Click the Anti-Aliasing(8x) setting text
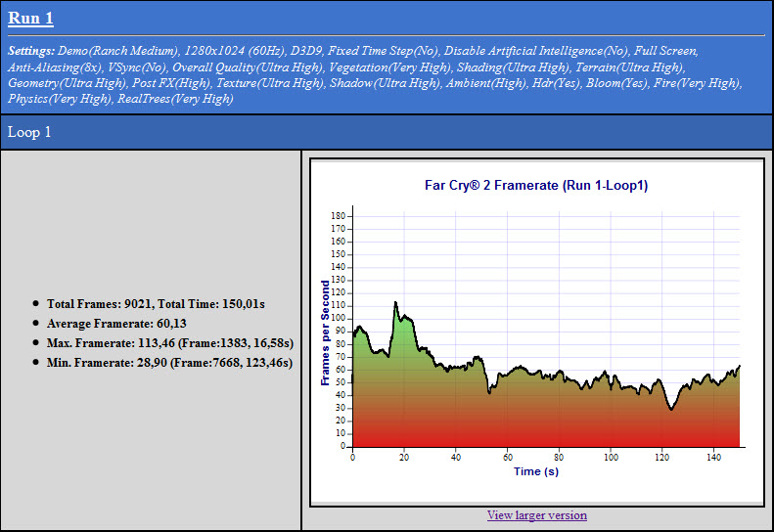 tap(55, 67)
